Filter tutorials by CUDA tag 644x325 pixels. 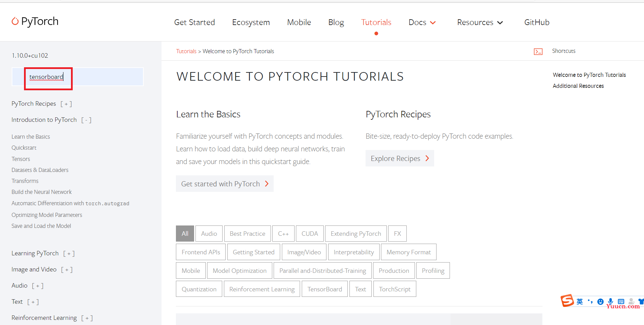(x=310, y=233)
